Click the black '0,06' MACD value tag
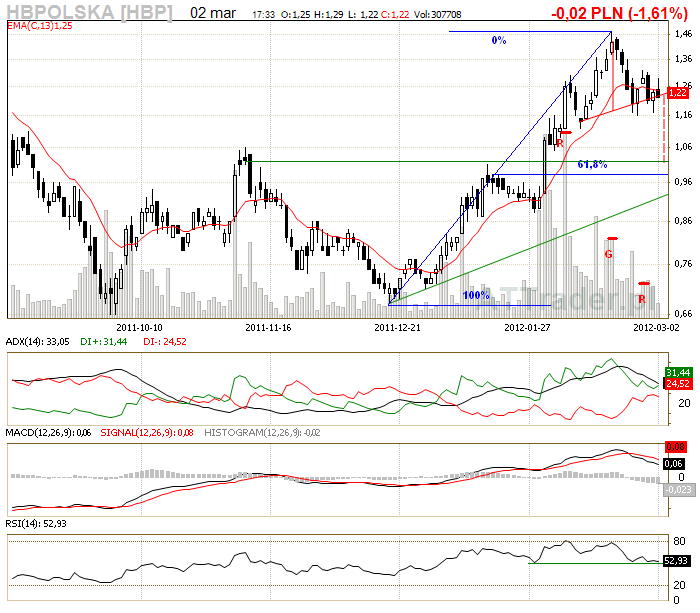 (673, 464)
